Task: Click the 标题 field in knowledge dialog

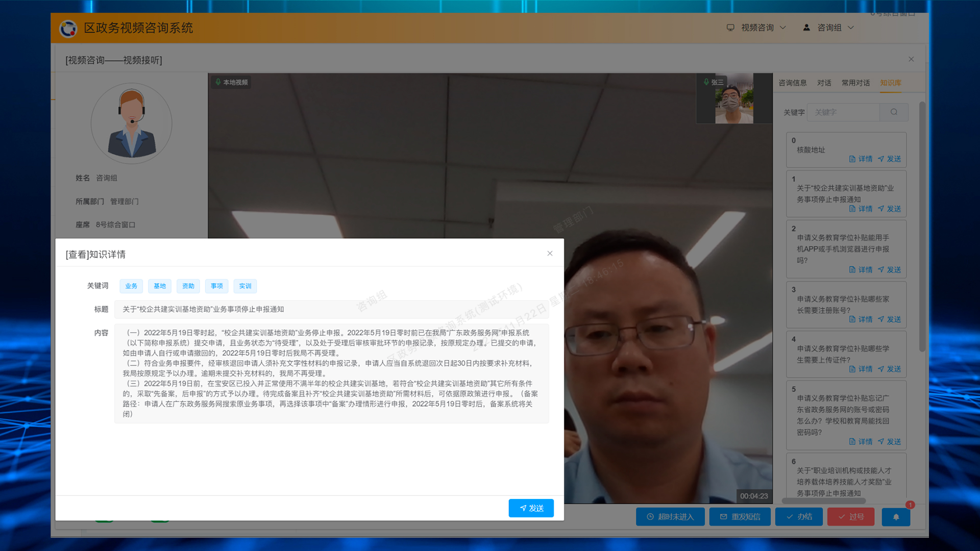Action: click(332, 309)
